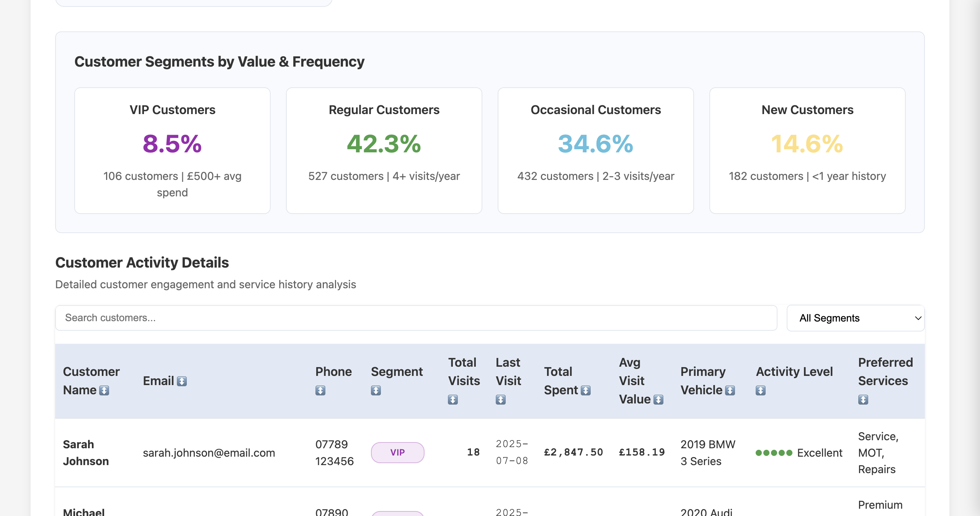Sort the Segment column
This screenshot has width=980, height=516.
click(x=376, y=391)
